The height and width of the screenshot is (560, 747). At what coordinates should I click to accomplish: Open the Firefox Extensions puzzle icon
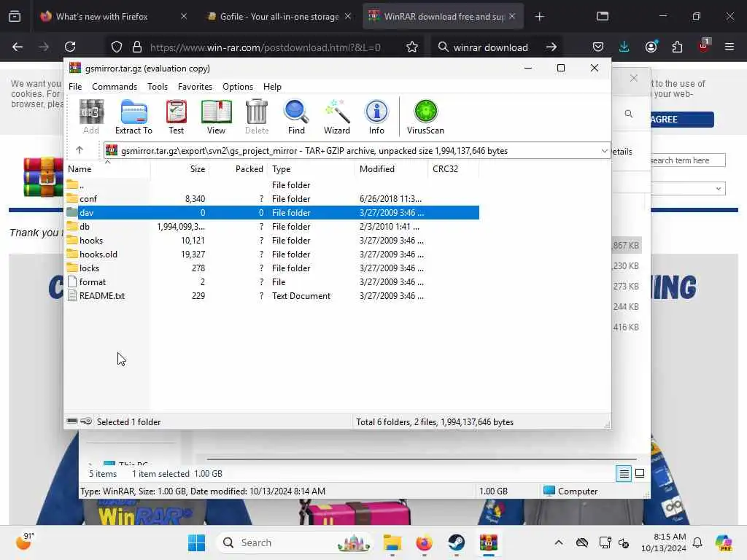pos(677,47)
